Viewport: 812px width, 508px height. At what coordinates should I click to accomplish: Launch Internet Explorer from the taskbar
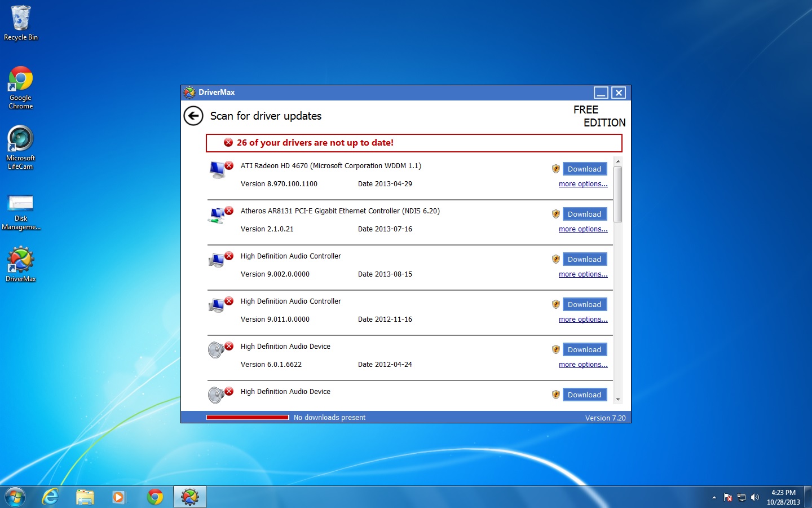click(51, 497)
